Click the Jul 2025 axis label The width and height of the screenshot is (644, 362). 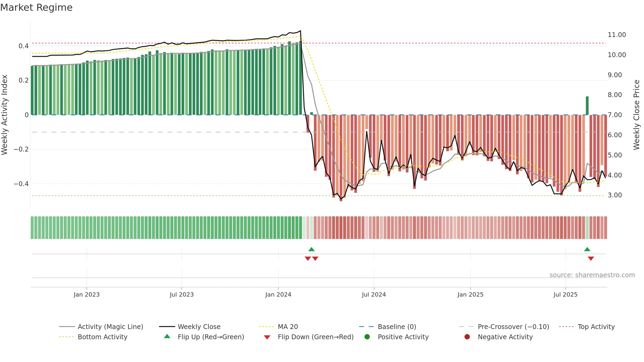click(565, 294)
